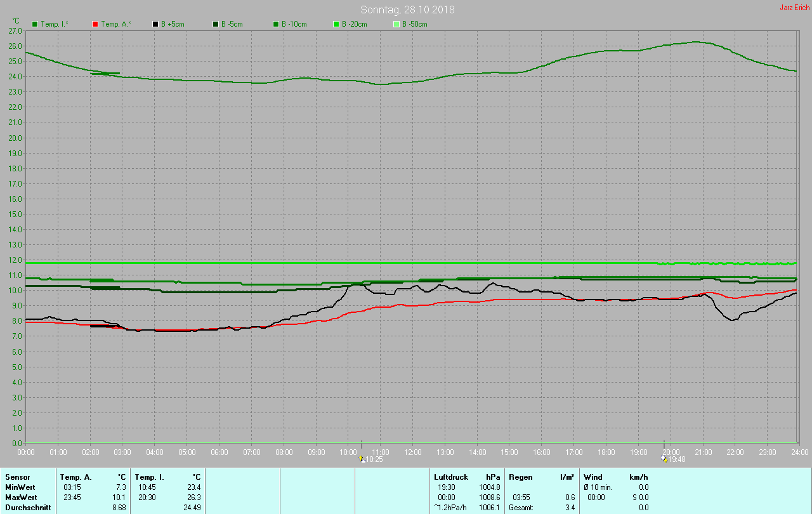Viewport: 812px width, 514px height.
Task: Click the 'hPa' unit header
Action: 493,477
